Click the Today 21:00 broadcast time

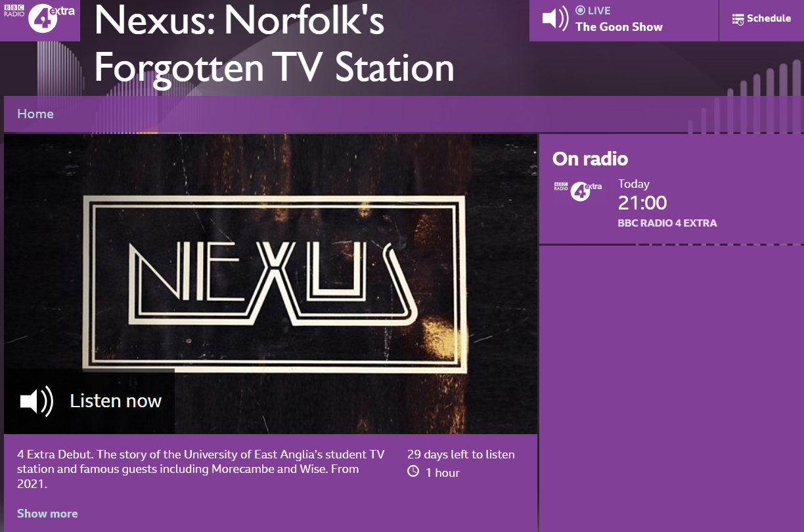coord(642,194)
